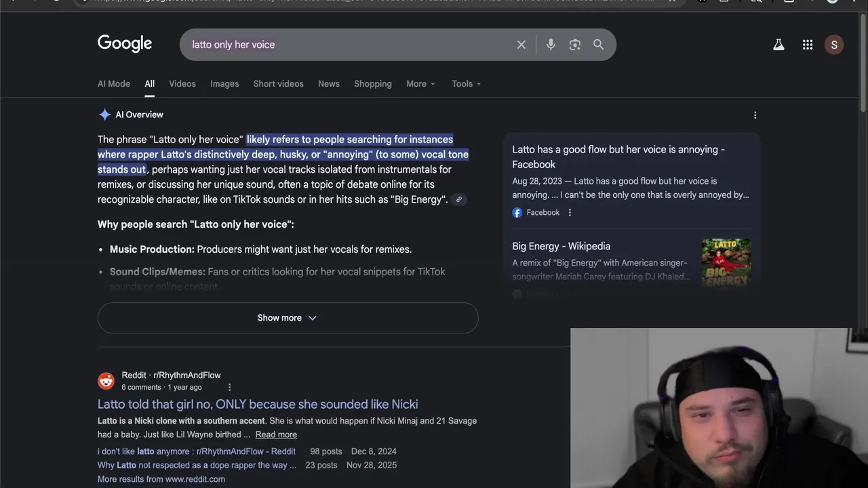
Task: Open the Short videos tab
Action: [x=279, y=84]
